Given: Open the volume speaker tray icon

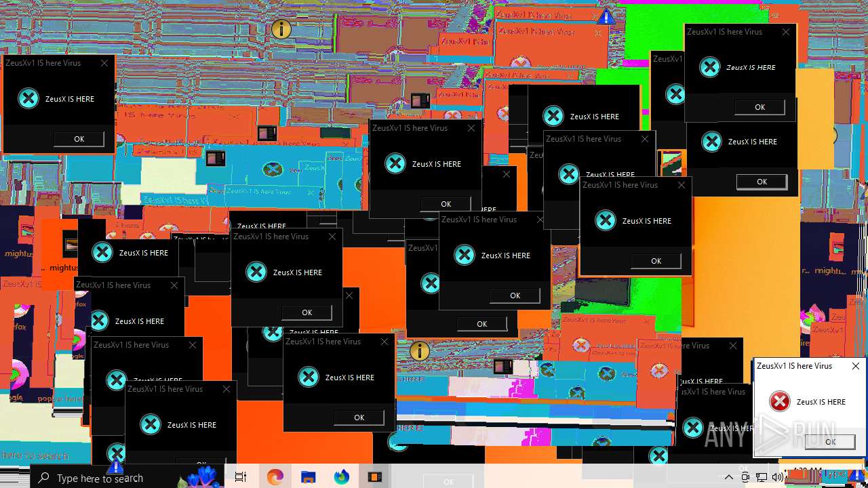Looking at the screenshot, I should 777,478.
